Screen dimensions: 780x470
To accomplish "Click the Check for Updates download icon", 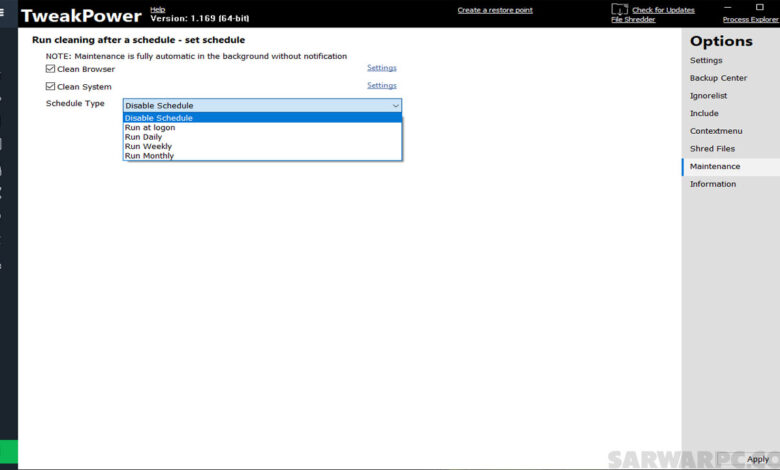I will pos(619,9).
